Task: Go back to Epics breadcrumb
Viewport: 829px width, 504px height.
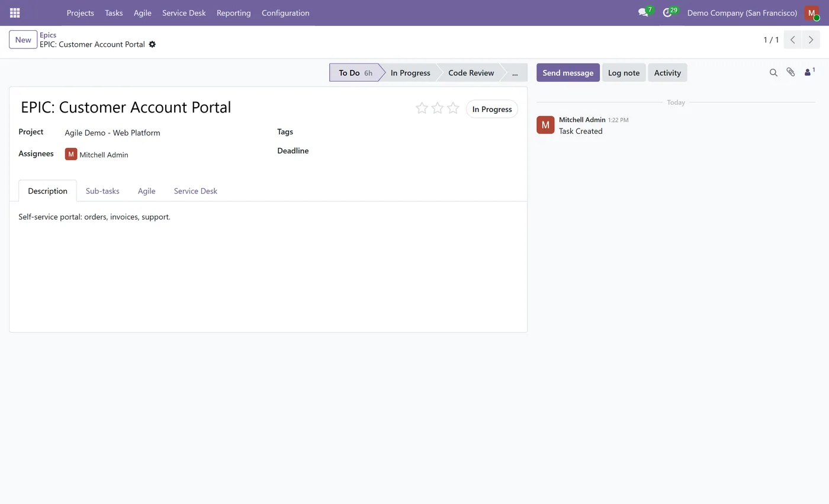Action: tap(48, 35)
